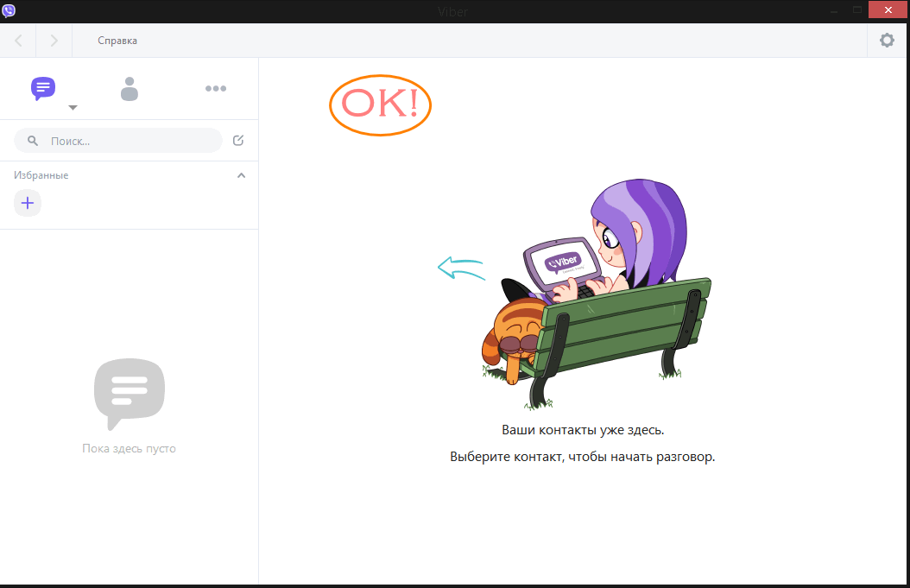The height and width of the screenshot is (588, 910).
Task: Go back with the left arrow
Action: 18,40
